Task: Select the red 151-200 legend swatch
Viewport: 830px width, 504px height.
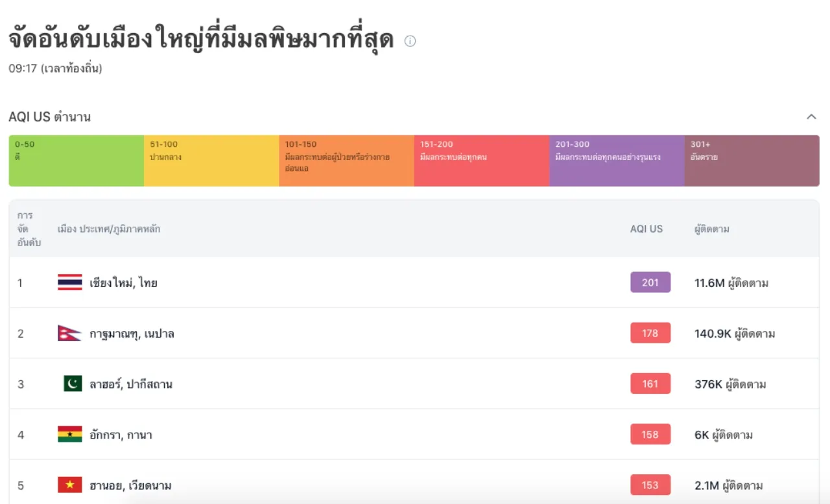Action: (481, 161)
